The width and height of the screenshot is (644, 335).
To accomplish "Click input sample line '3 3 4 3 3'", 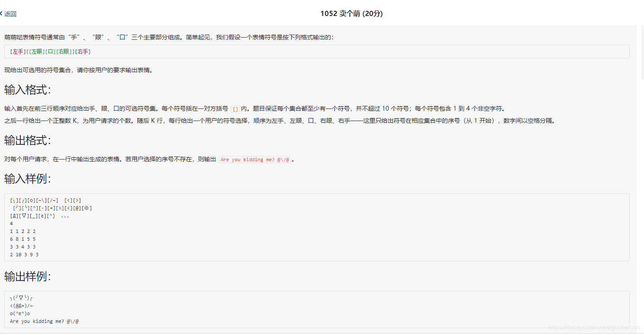I will tap(23, 247).
